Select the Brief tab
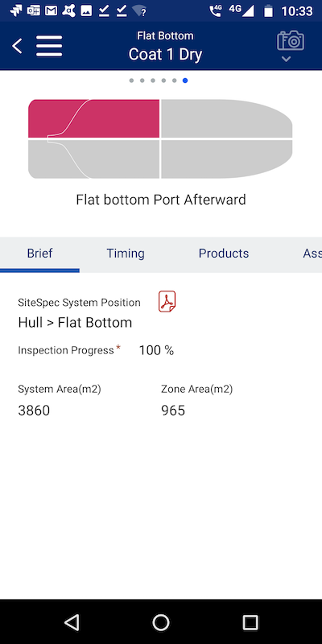 click(39, 254)
